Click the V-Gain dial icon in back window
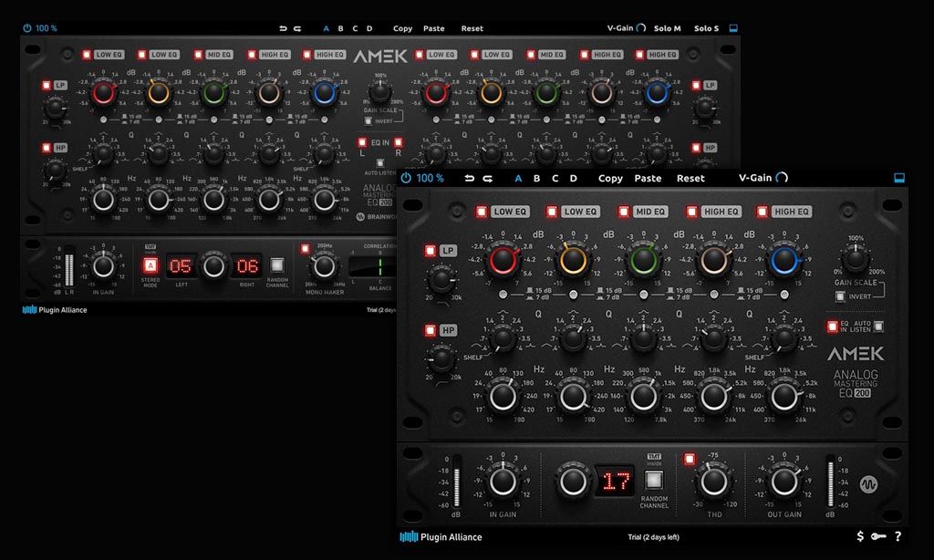The width and height of the screenshot is (934, 560). click(x=641, y=28)
